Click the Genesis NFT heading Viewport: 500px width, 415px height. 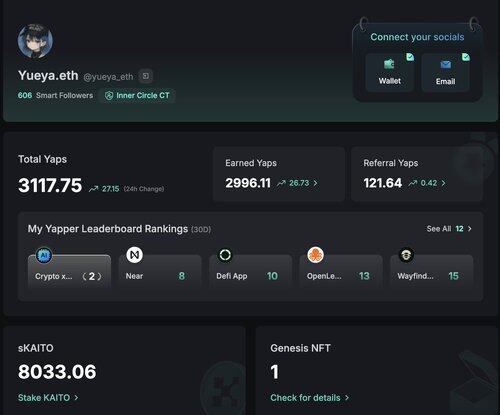[x=300, y=348]
